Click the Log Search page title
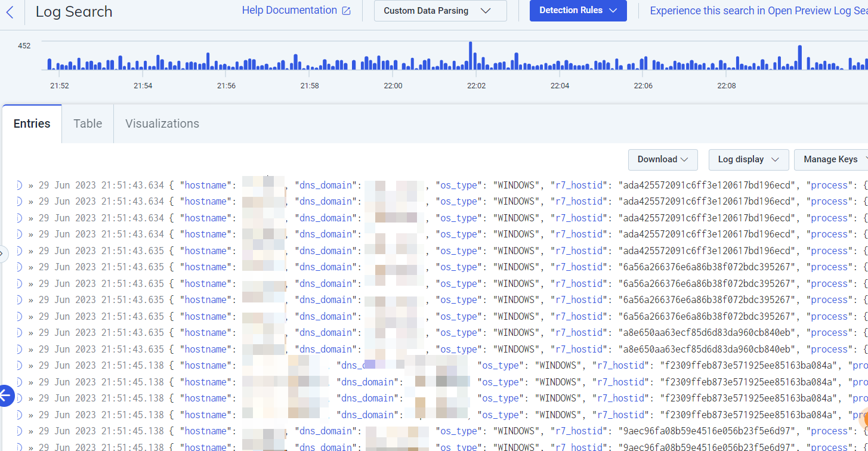The image size is (868, 451). [x=74, y=11]
